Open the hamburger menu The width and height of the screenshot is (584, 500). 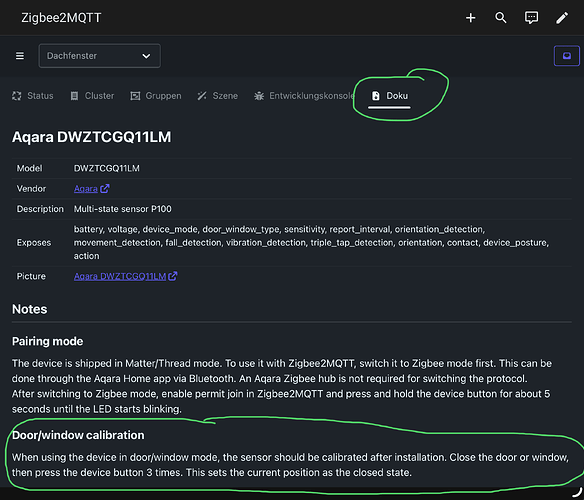pos(20,56)
